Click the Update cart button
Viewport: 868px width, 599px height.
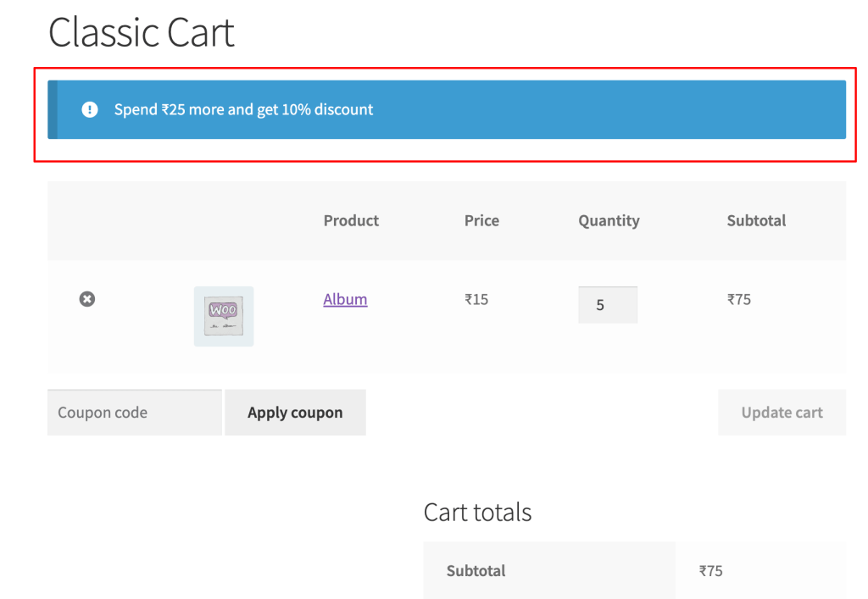click(782, 412)
